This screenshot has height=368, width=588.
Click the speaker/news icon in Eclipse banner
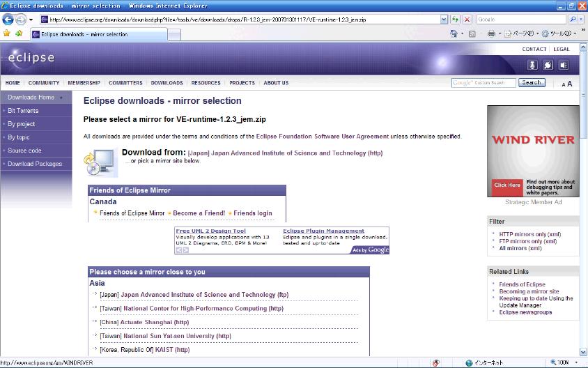[x=563, y=66]
